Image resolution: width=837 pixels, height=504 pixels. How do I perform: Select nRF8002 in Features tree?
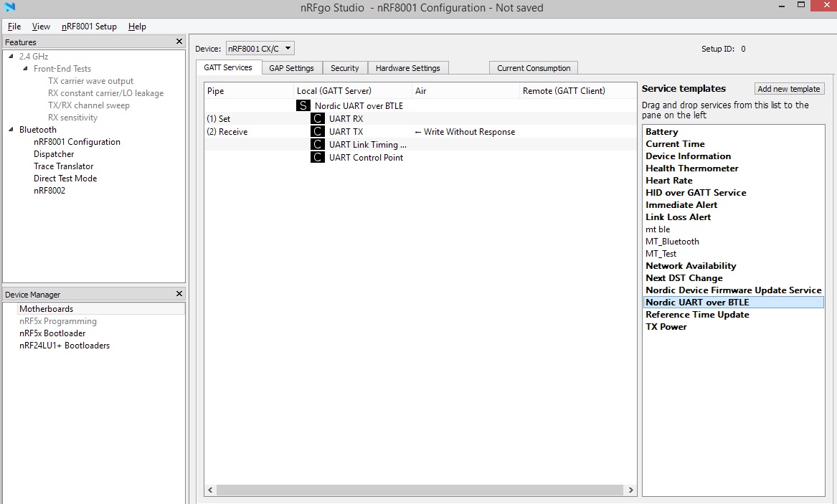coord(49,191)
